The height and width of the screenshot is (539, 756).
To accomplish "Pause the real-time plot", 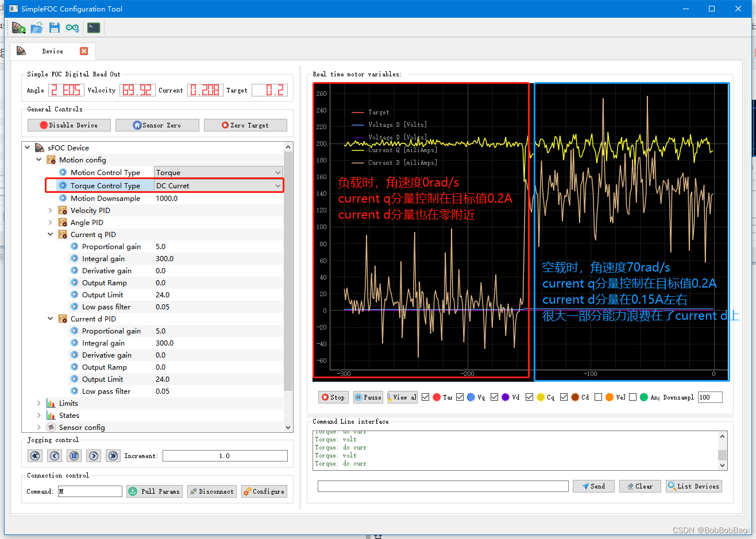I will (368, 397).
